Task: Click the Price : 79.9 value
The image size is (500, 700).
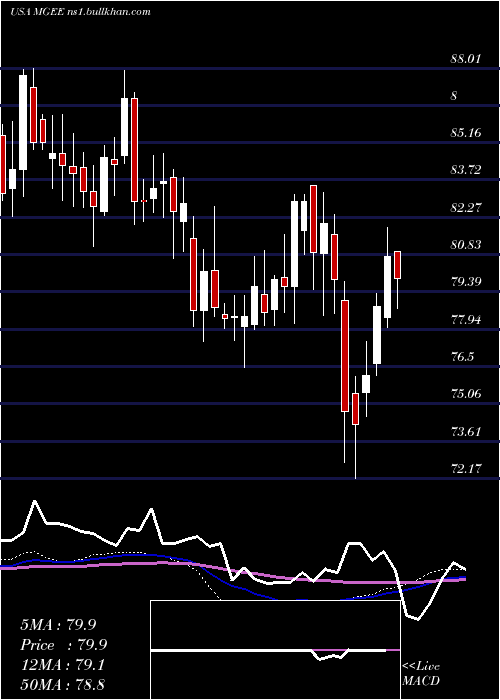Action: coord(64,645)
